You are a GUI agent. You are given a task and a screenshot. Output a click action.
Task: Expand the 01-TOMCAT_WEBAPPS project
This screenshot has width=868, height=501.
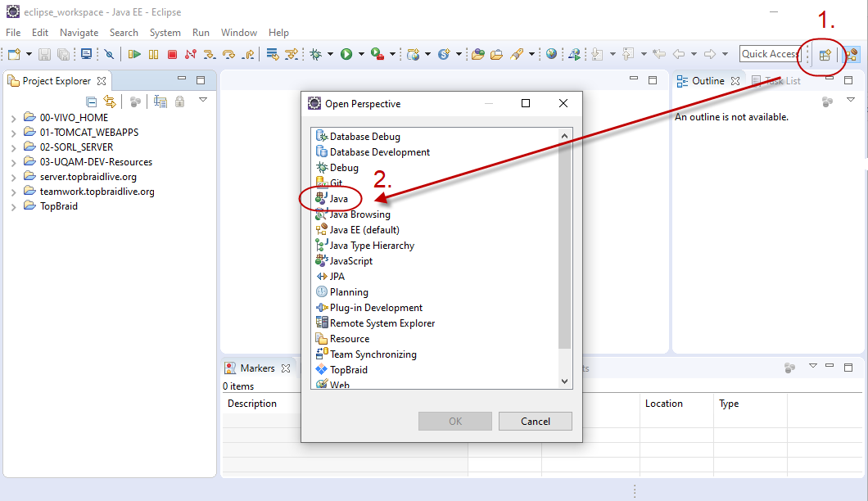pos(13,133)
